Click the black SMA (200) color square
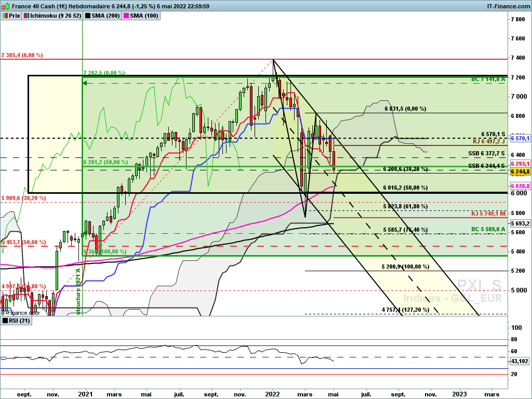Image resolution: width=532 pixels, height=399 pixels. pyautogui.click(x=88, y=16)
